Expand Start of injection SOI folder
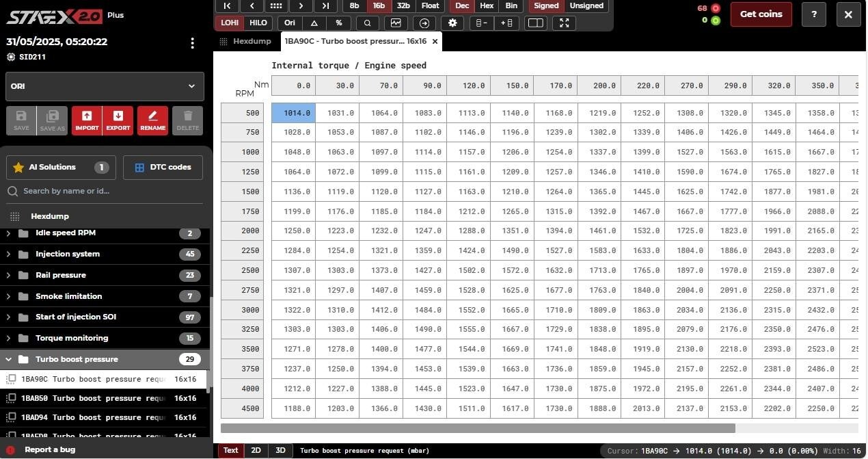 point(9,317)
